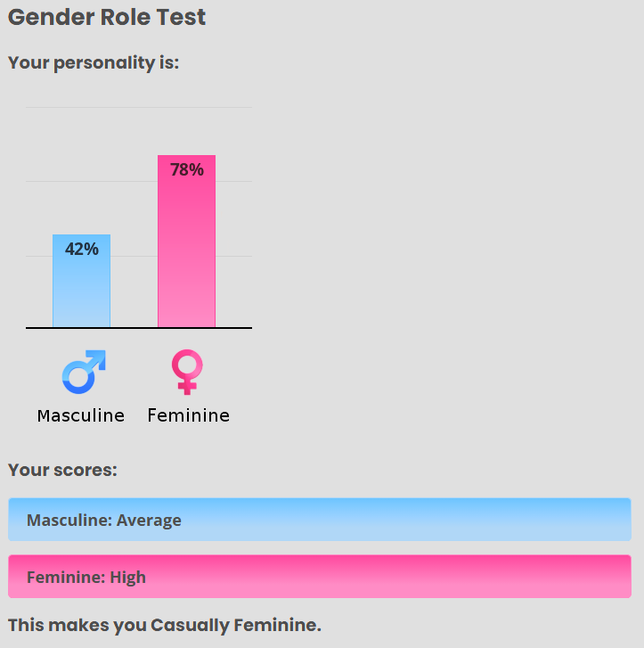This screenshot has width=644, height=648.
Task: Click the top gridline of chart
Action: [x=139, y=108]
